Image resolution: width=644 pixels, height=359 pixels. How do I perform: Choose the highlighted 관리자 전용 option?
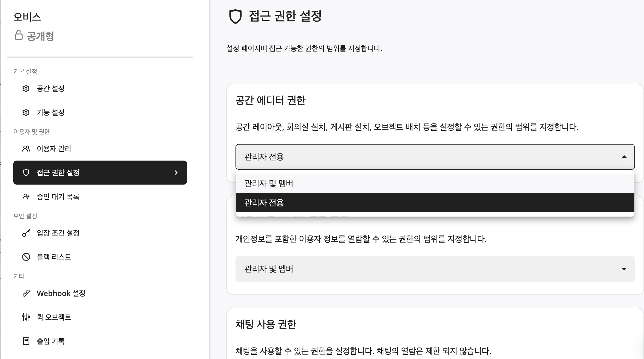[x=435, y=203]
